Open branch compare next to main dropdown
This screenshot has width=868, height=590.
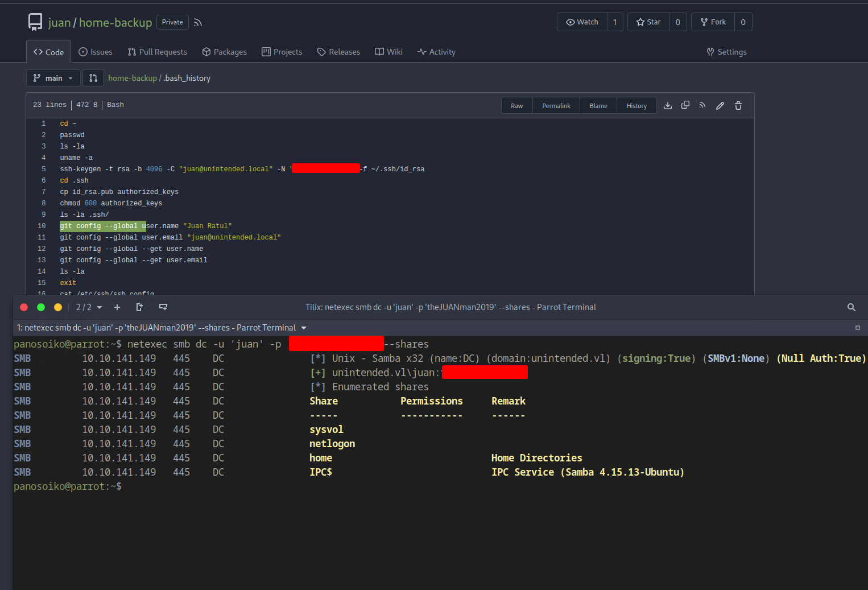tap(93, 78)
